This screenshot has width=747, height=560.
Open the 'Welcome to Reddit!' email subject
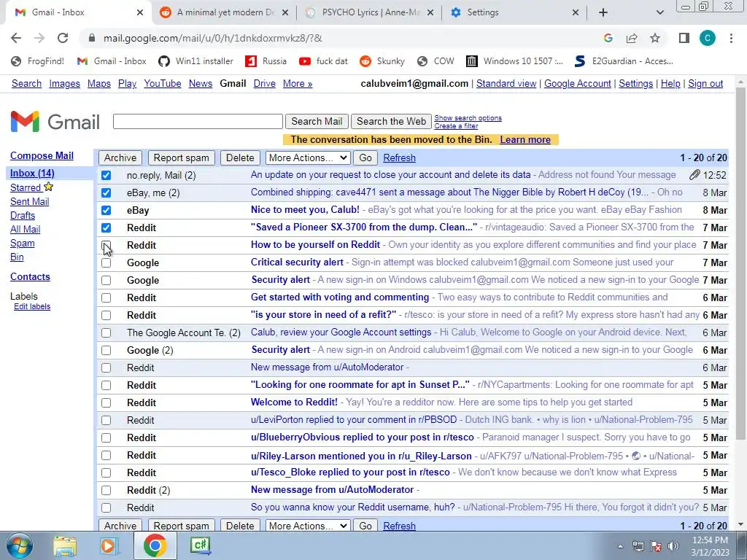294,402
